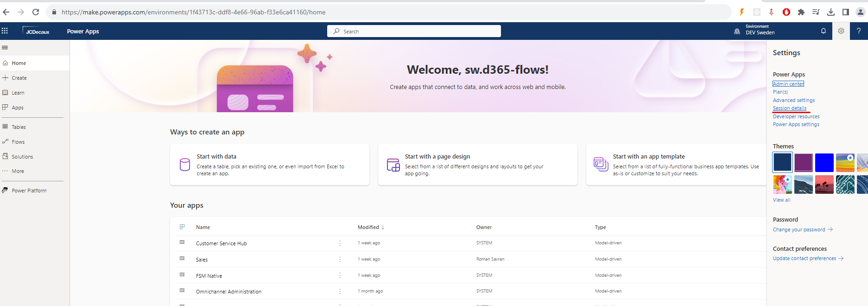Viewport: 868px width, 306px height.
Task: Click the browser address bar URL
Action: (194, 12)
